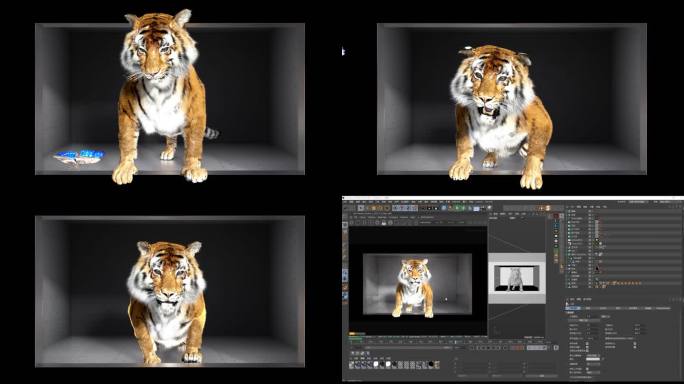Toggle the top checkbox in the attribute panel's right column
The width and height of the screenshot is (684, 384).
coord(635,343)
